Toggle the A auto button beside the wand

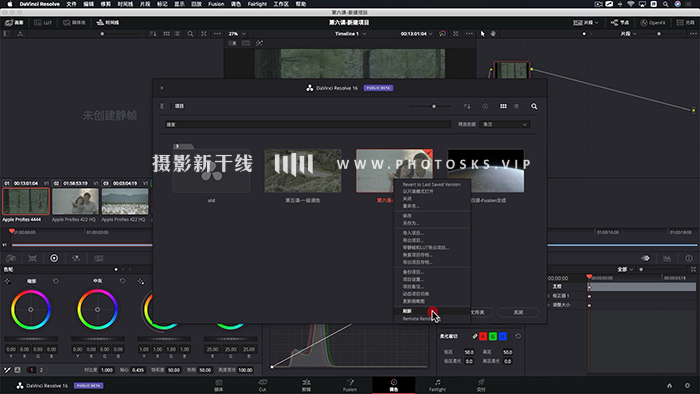[17, 370]
